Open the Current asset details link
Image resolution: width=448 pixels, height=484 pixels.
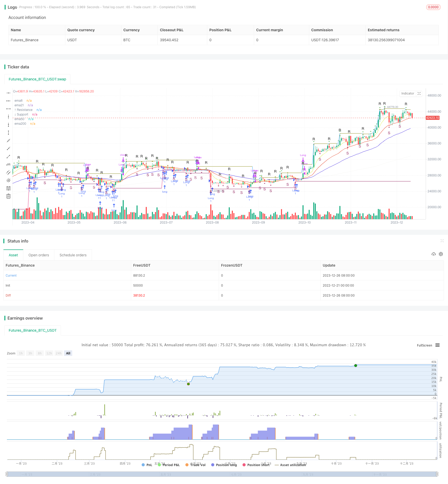click(11, 275)
